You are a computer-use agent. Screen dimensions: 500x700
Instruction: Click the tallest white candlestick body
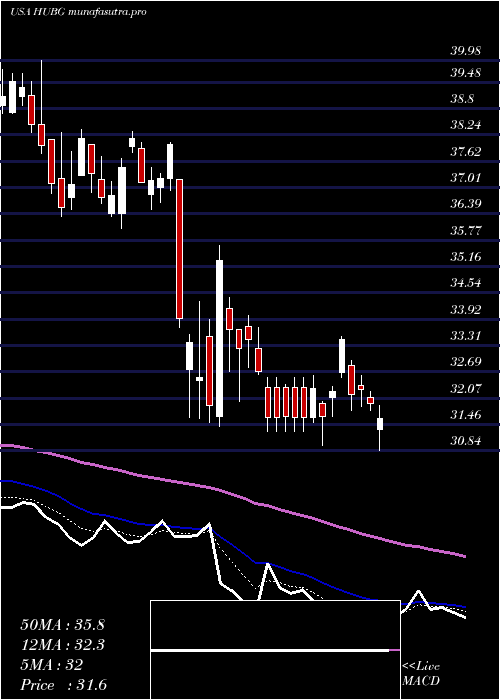point(220,338)
